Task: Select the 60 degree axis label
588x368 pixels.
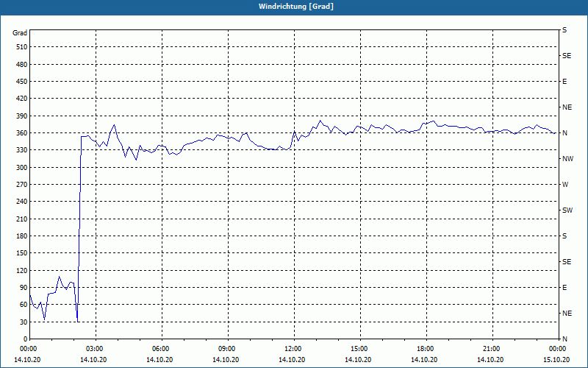Action: click(24, 305)
